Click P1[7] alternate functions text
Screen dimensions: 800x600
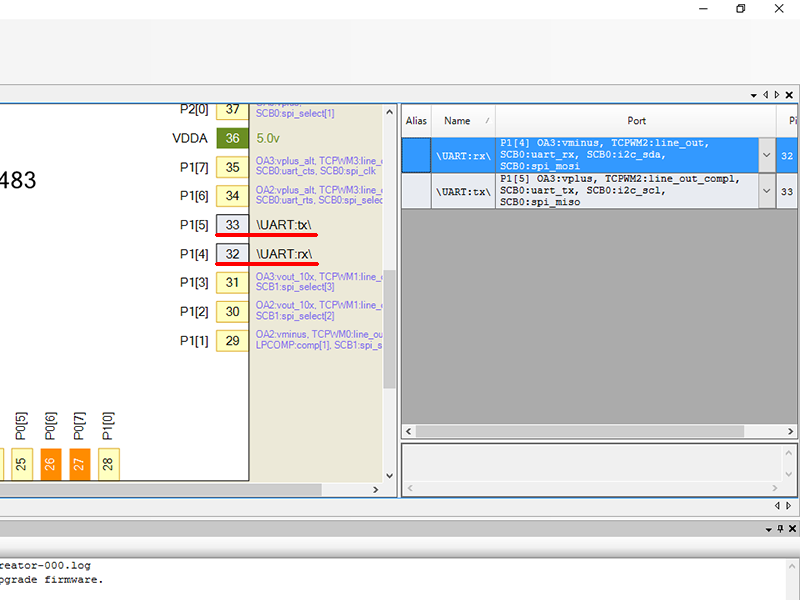click(x=319, y=166)
